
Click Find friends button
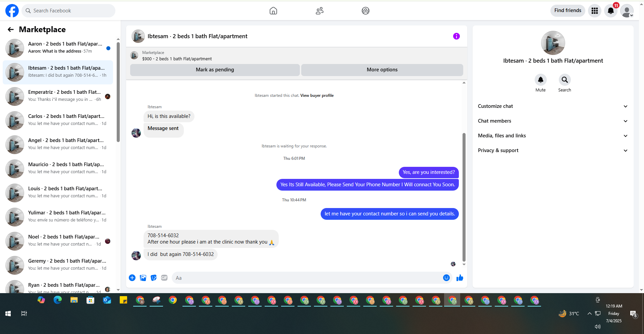point(568,11)
